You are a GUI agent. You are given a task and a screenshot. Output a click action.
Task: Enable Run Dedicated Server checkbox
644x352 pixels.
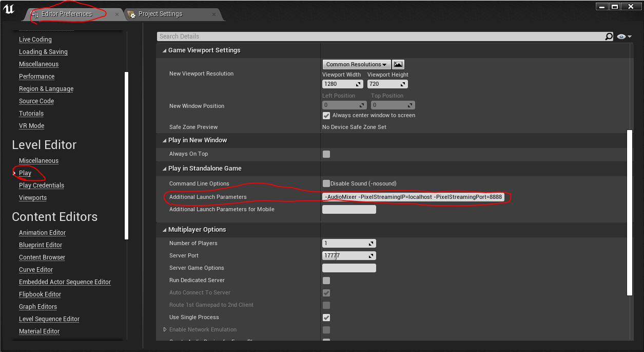(326, 281)
